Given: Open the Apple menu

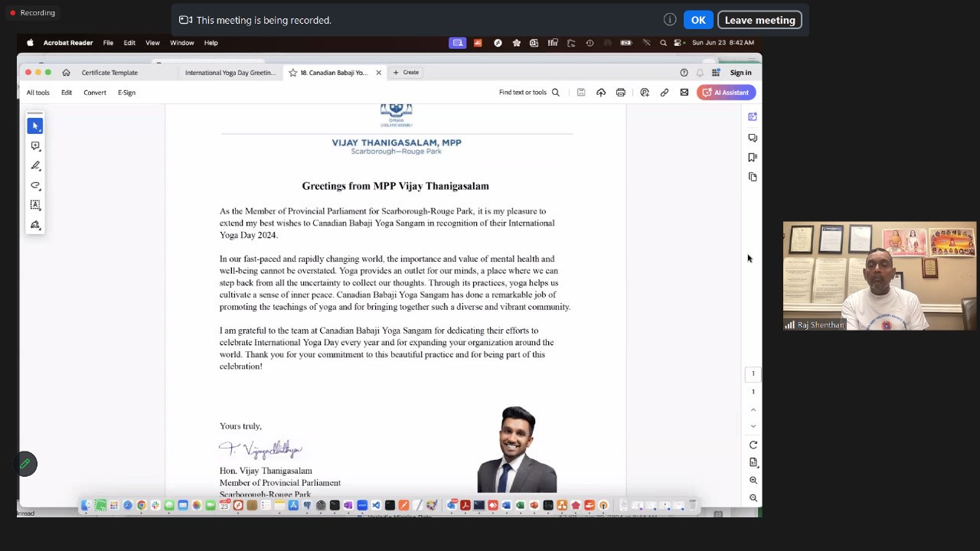Looking at the screenshot, I should pyautogui.click(x=30, y=43).
